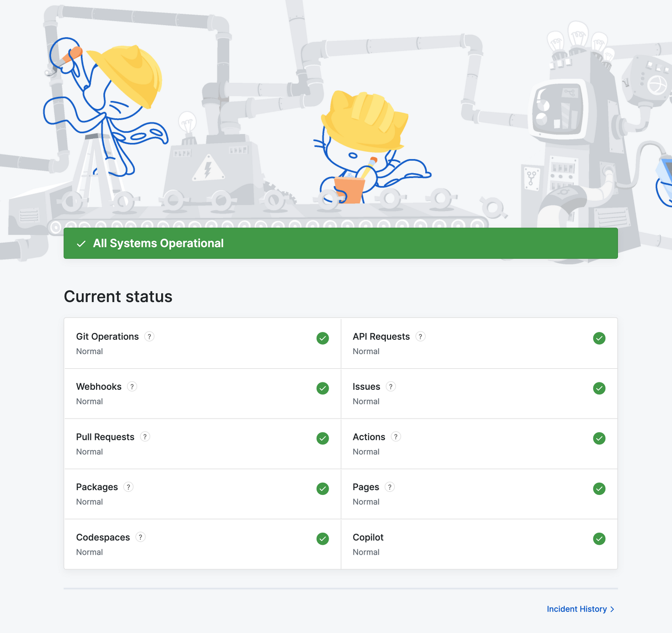Click the help icon next to Git Operations
Image resolution: width=672 pixels, height=633 pixels.
tap(150, 337)
